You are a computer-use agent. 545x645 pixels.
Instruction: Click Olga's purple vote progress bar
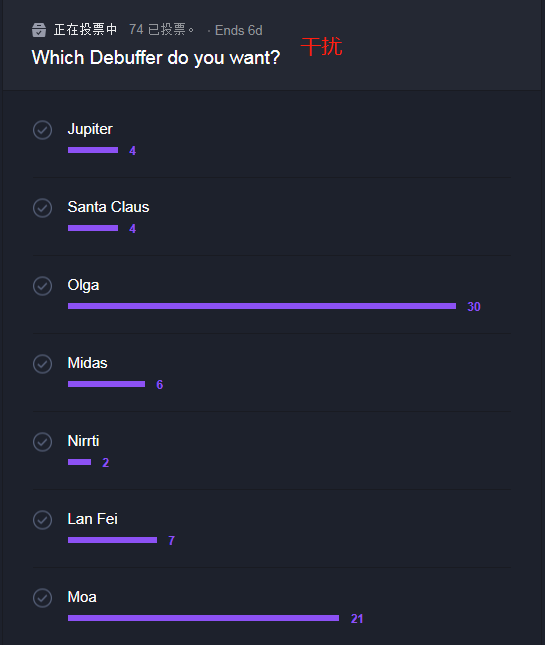262,306
